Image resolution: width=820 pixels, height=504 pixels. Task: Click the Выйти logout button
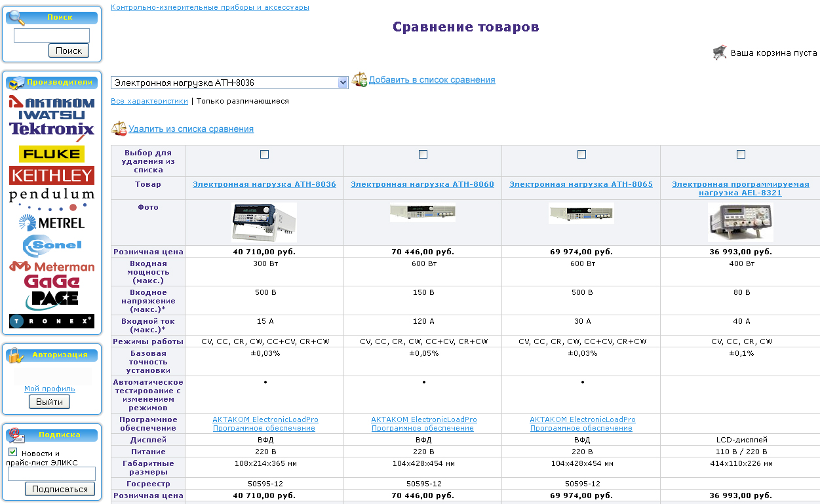point(49,402)
